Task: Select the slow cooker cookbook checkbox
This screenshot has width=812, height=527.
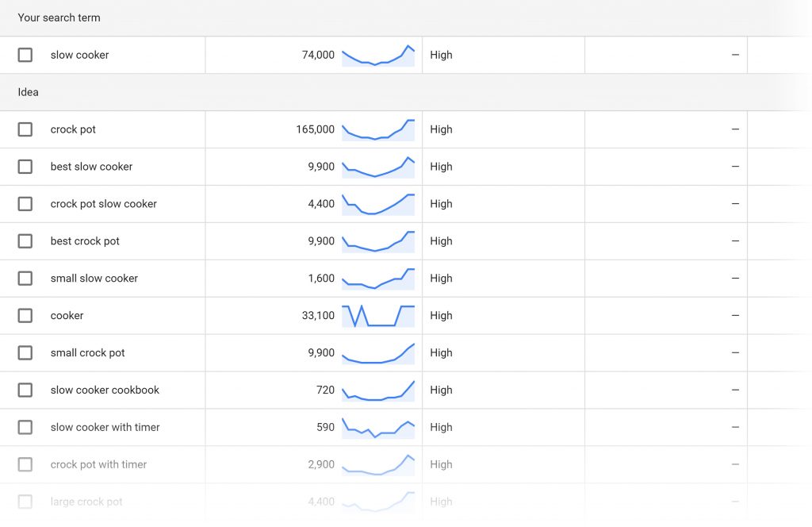Action: [x=25, y=390]
